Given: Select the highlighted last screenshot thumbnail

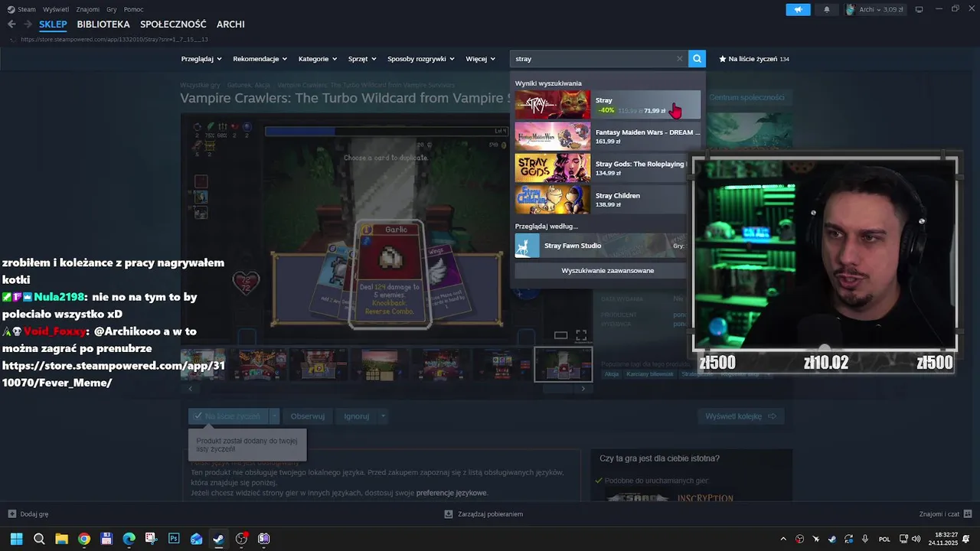Looking at the screenshot, I should [x=563, y=364].
